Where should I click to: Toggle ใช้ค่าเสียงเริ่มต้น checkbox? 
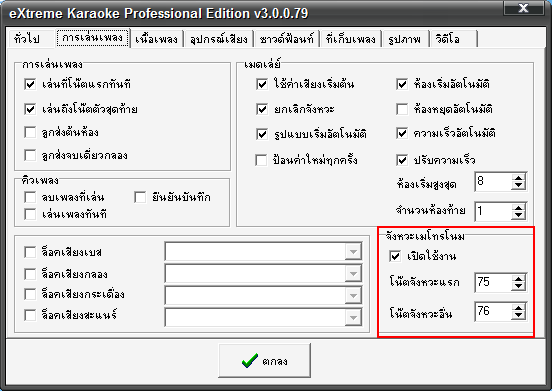262,84
